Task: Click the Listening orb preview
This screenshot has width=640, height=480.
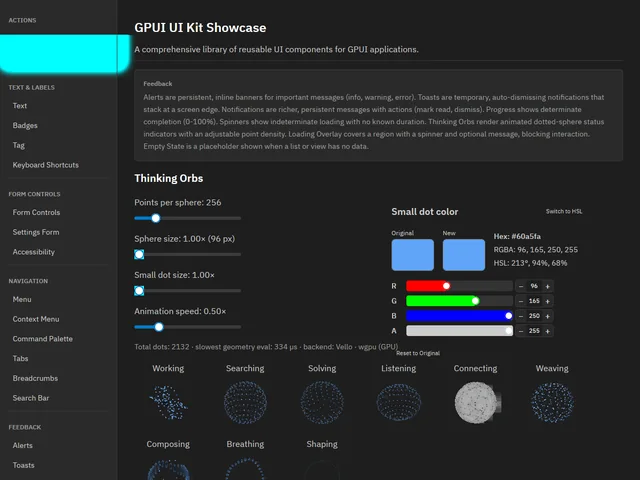Action: coord(399,402)
